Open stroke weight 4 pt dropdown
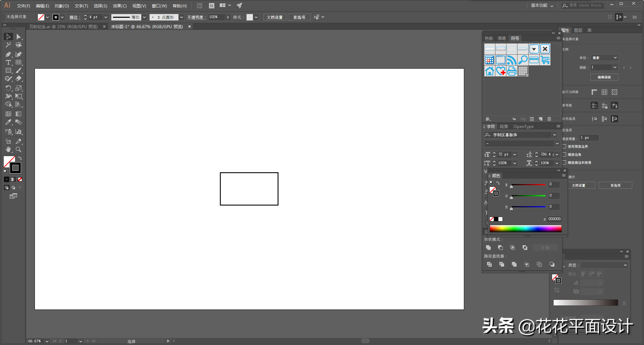 pyautogui.click(x=106, y=17)
